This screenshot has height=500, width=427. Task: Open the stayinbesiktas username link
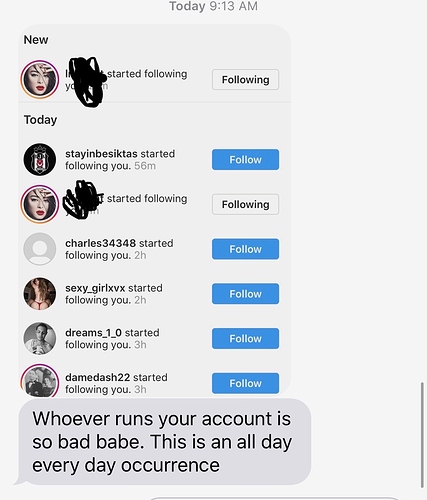coord(101,154)
